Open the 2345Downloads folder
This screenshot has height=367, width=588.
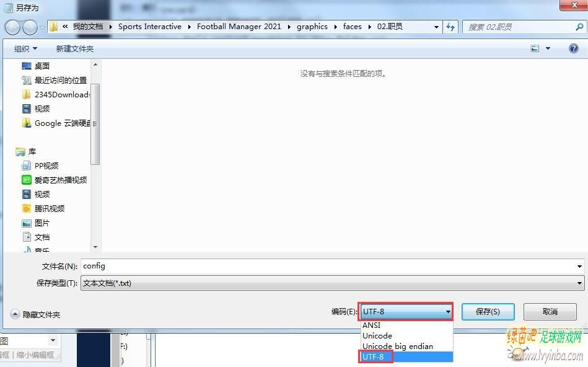pyautogui.click(x=62, y=95)
